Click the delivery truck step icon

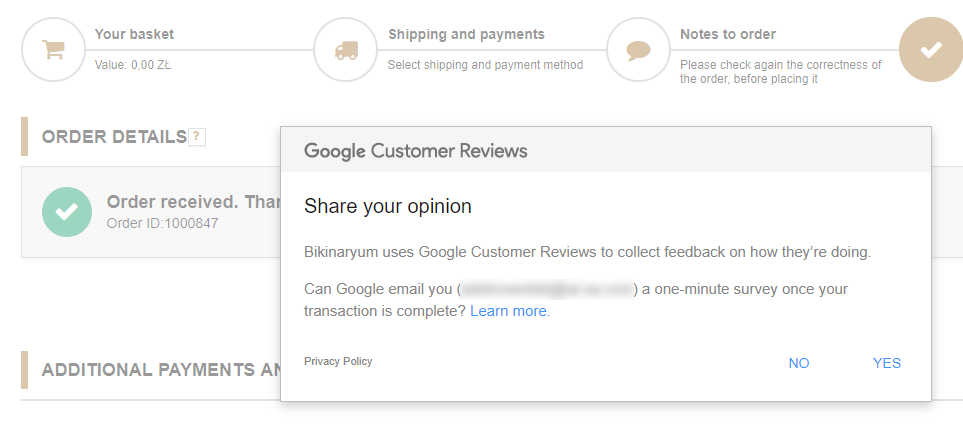[x=345, y=49]
